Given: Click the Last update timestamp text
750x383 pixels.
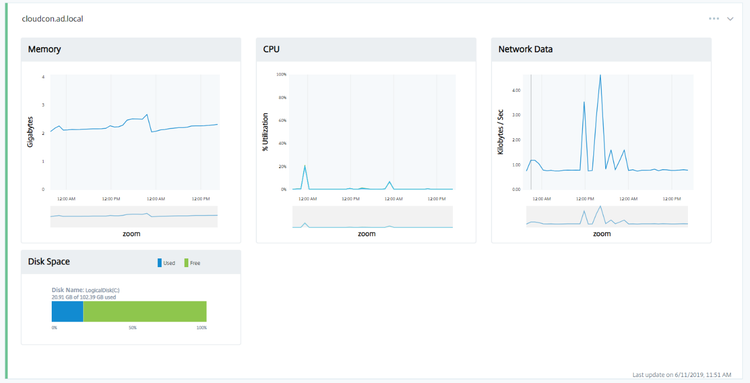Looking at the screenshot, I should [x=682, y=374].
